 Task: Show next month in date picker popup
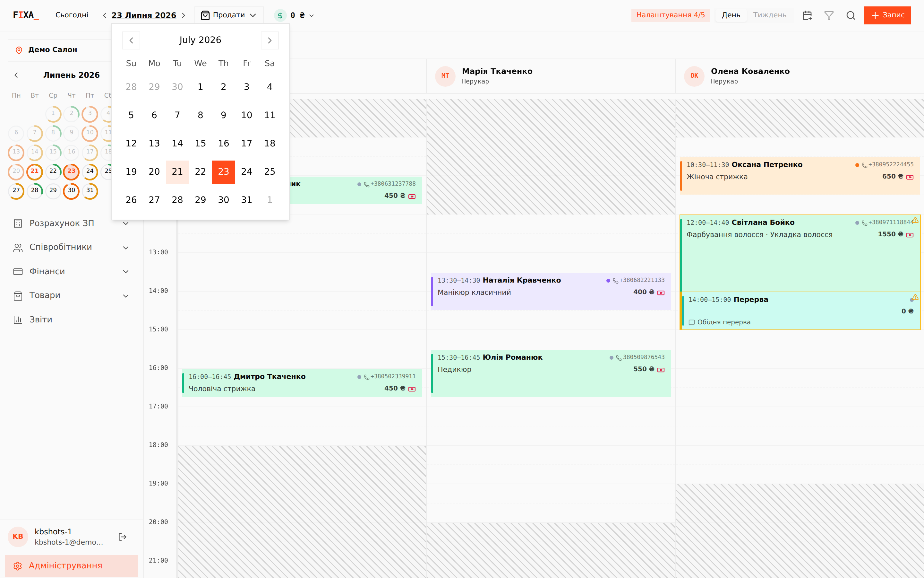(269, 40)
